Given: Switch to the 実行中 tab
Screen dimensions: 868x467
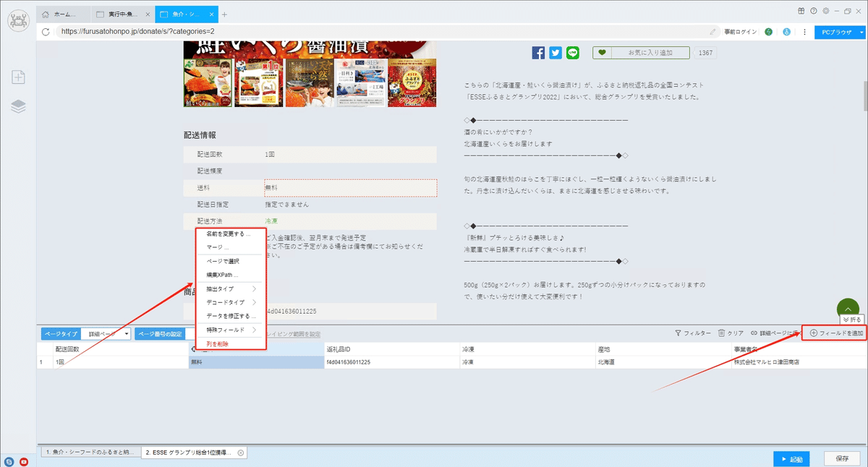Looking at the screenshot, I should point(124,14).
